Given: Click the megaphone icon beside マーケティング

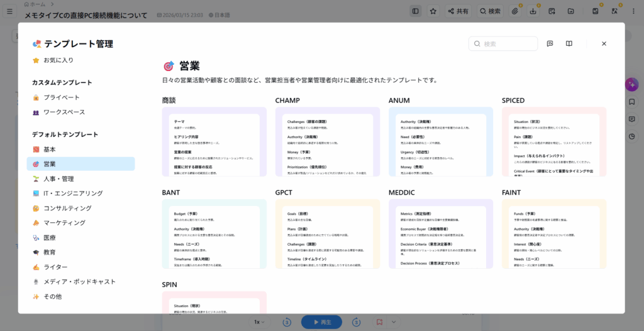Looking at the screenshot, I should (x=36, y=223).
